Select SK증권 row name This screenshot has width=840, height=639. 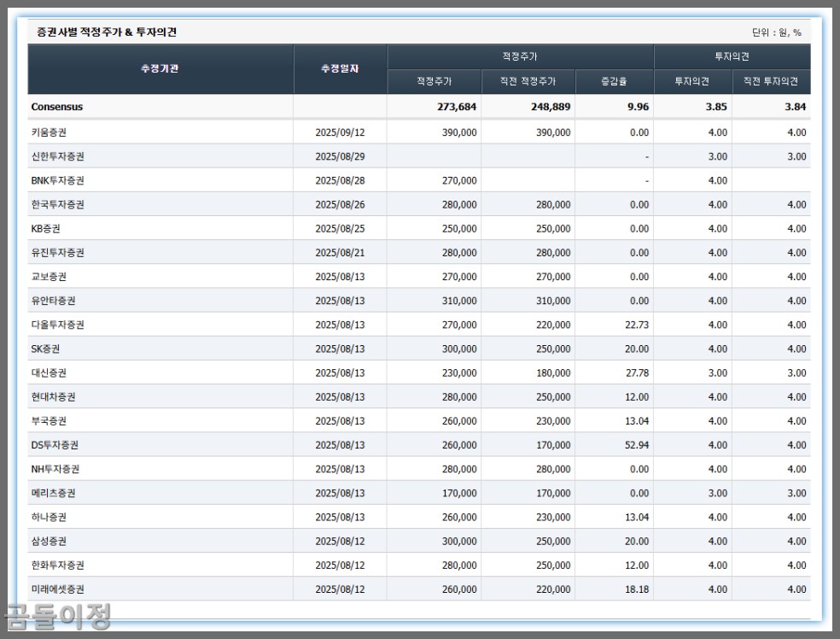click(45, 349)
